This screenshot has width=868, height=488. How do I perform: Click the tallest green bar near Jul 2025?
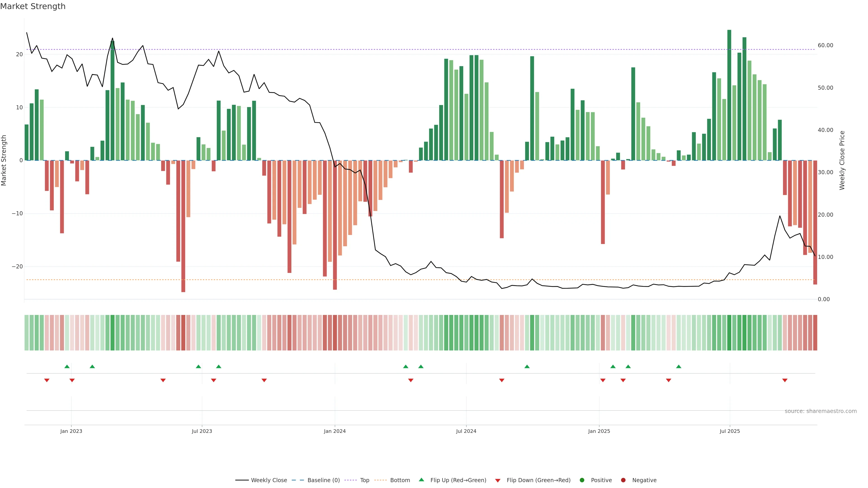coord(729,94)
